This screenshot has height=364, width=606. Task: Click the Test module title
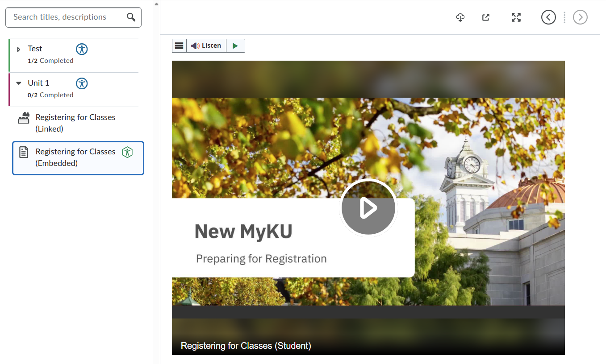coord(35,49)
